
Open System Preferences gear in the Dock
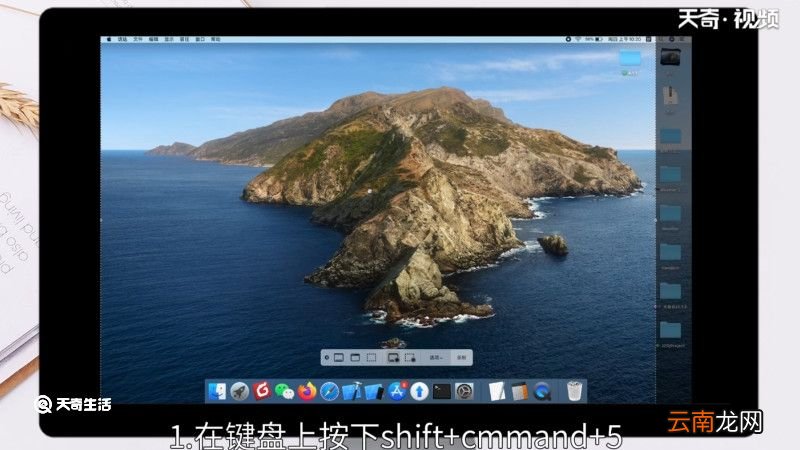pyautogui.click(x=464, y=391)
